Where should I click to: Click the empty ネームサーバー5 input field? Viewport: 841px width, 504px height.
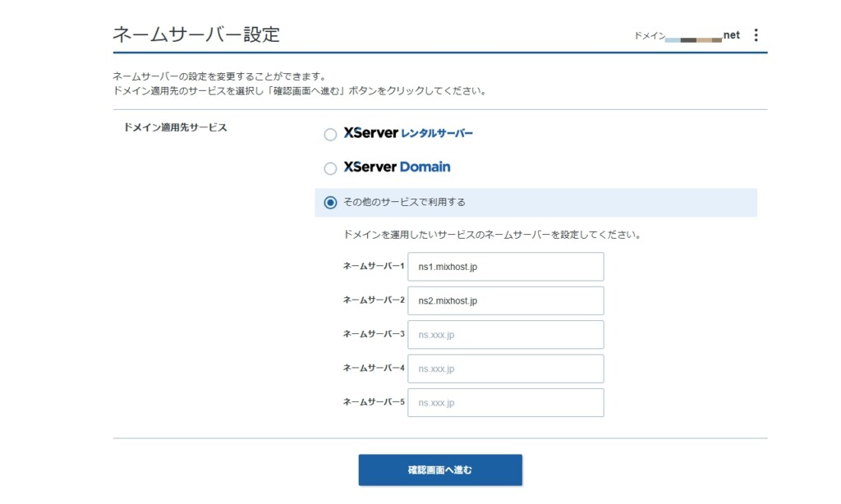(505, 402)
